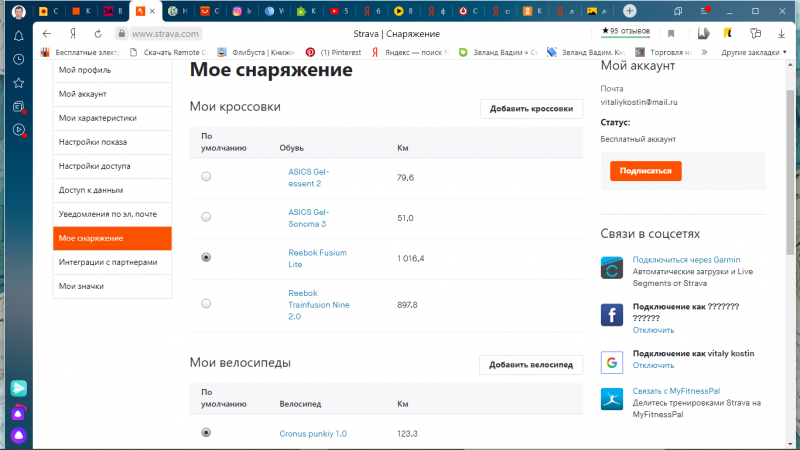Open Скачать Remote bookmark
Viewport: 800px width, 450px height.
168,52
